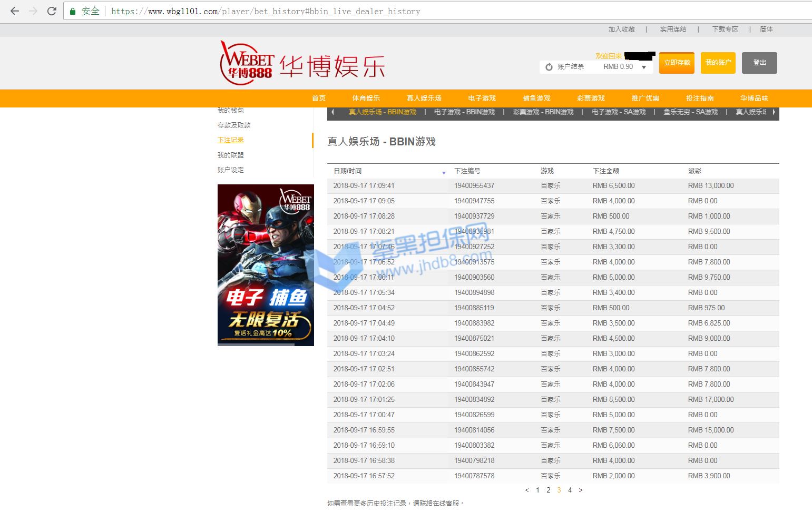Select bet number 19400947755
This screenshot has height=512, width=812.
[x=474, y=201]
